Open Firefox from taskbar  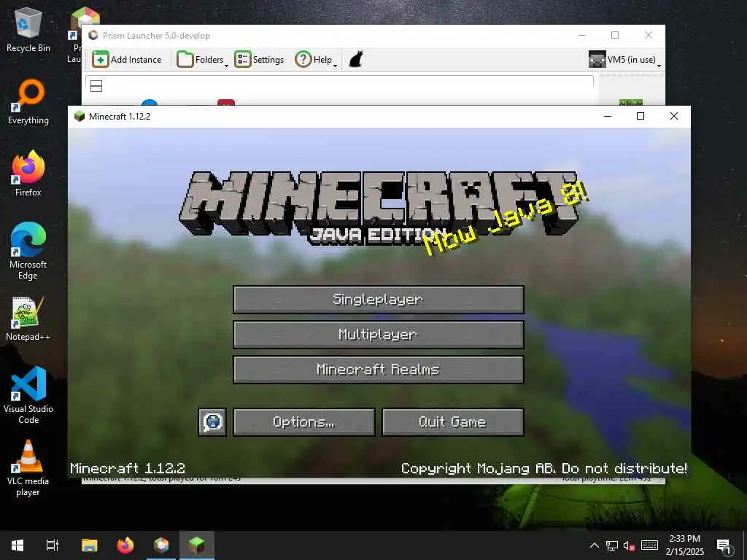[x=125, y=545]
